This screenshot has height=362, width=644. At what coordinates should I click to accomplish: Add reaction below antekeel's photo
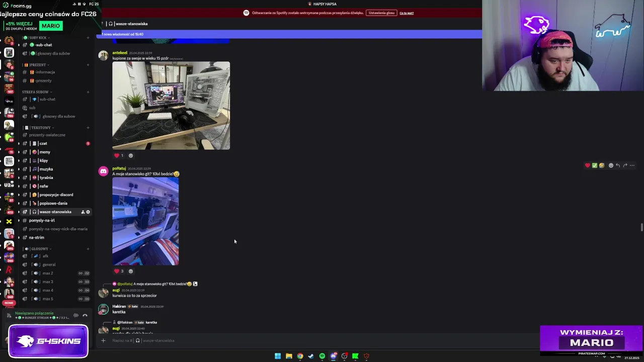click(x=131, y=155)
